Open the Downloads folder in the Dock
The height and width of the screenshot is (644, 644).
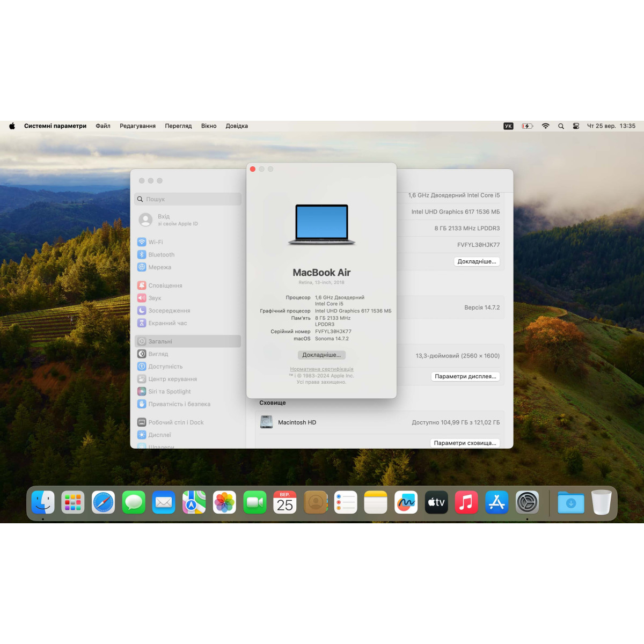click(571, 503)
